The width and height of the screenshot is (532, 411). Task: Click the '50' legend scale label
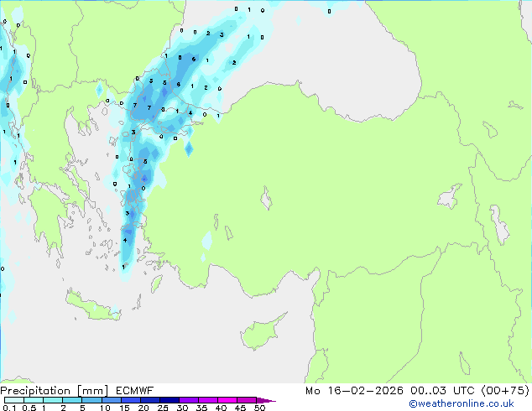pyautogui.click(x=259, y=408)
